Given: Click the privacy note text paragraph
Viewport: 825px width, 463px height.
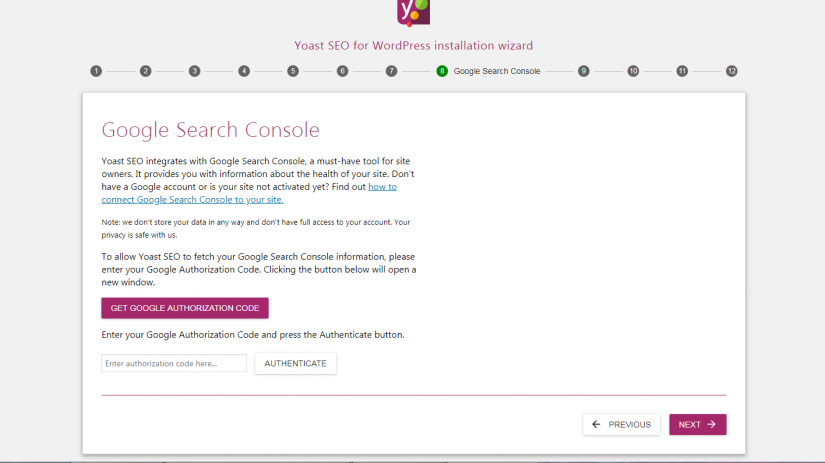Looking at the screenshot, I should (256, 229).
